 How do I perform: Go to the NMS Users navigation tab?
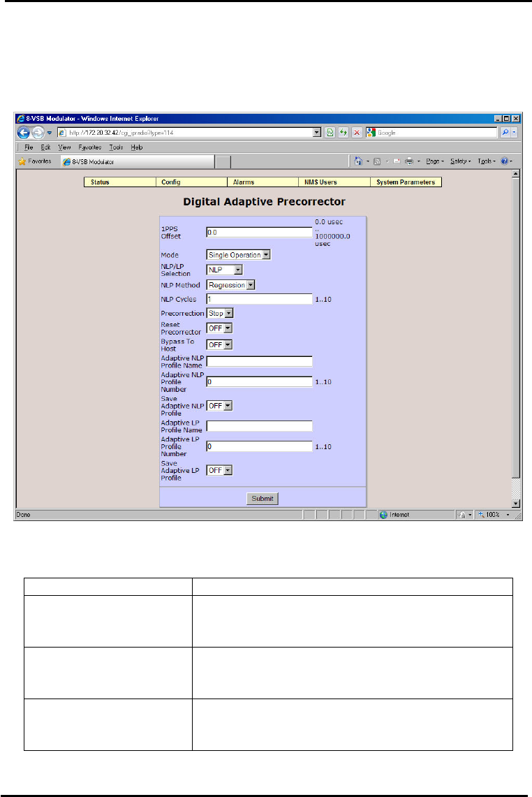334,182
